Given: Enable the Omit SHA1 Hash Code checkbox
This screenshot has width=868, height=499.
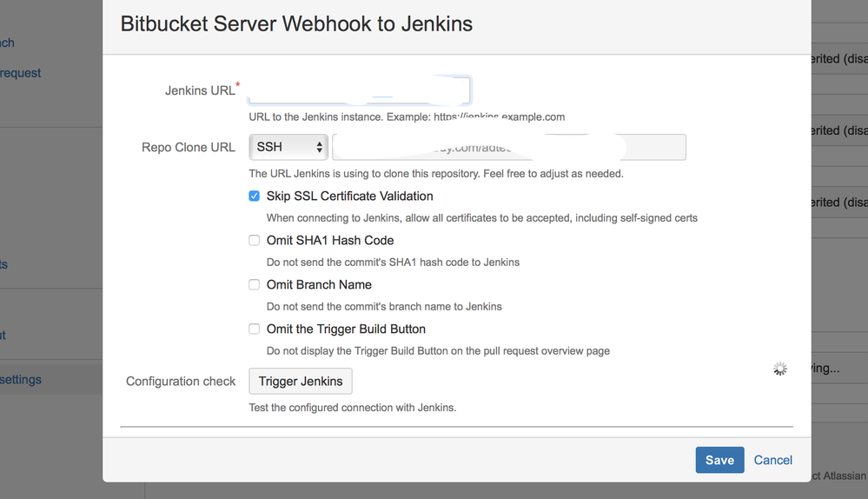Looking at the screenshot, I should click(255, 241).
